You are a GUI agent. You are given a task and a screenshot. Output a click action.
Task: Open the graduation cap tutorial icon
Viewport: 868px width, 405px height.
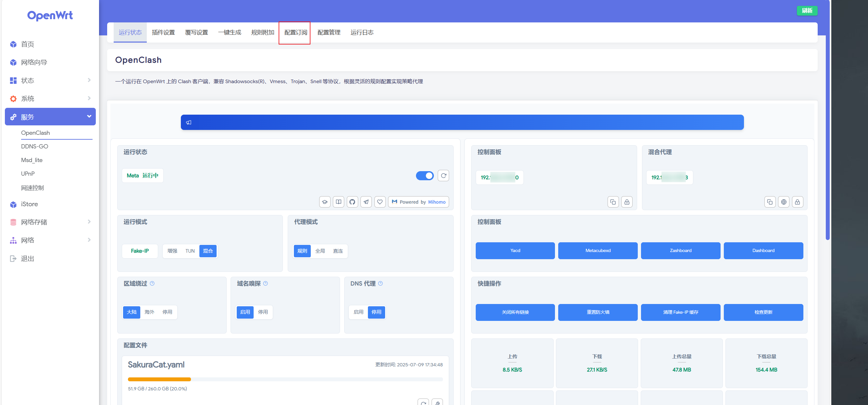pos(324,202)
